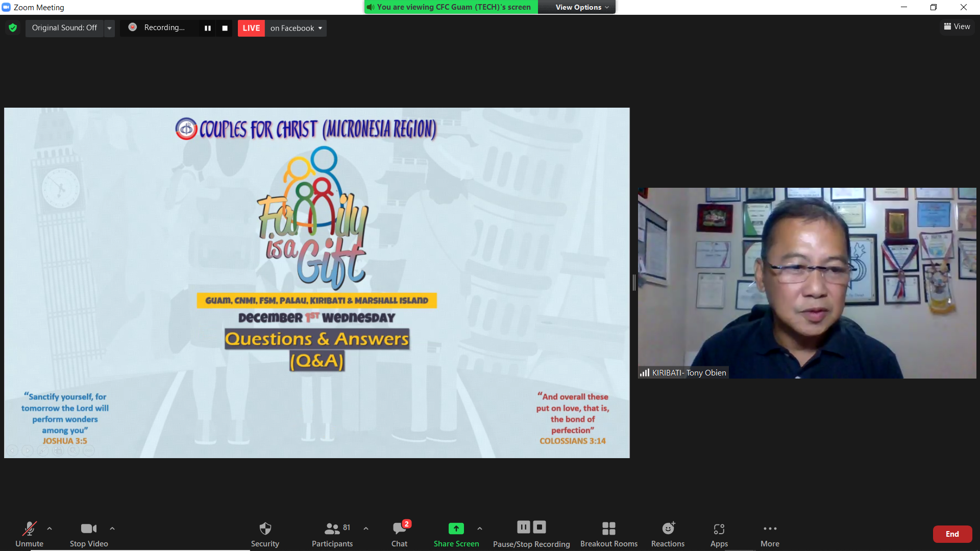
Task: Open audio options arrow next to Unmute
Action: click(x=50, y=529)
